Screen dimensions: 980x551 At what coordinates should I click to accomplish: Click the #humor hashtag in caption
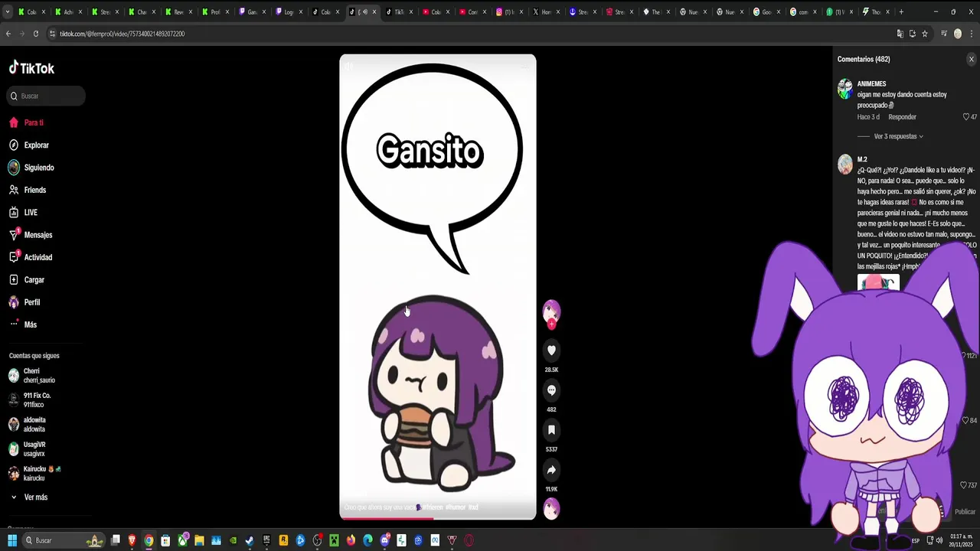456,507
